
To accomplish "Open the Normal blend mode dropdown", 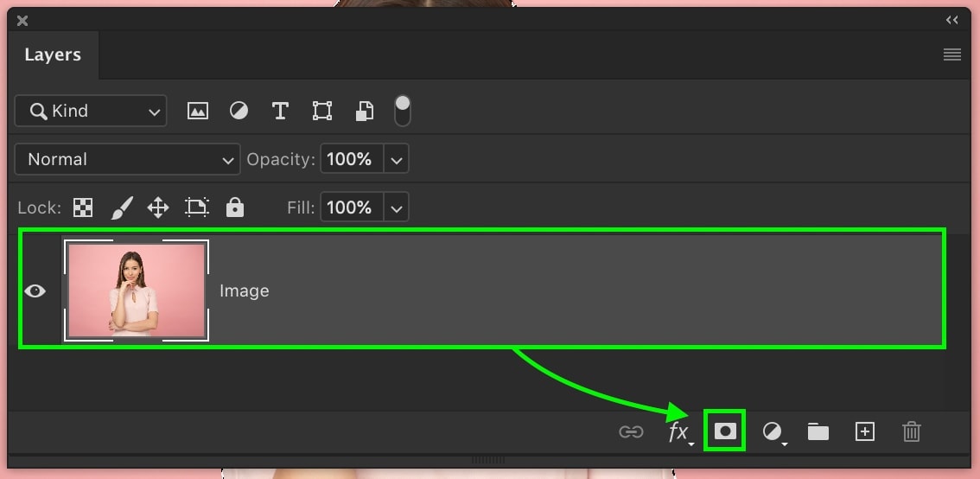I will pos(127,159).
